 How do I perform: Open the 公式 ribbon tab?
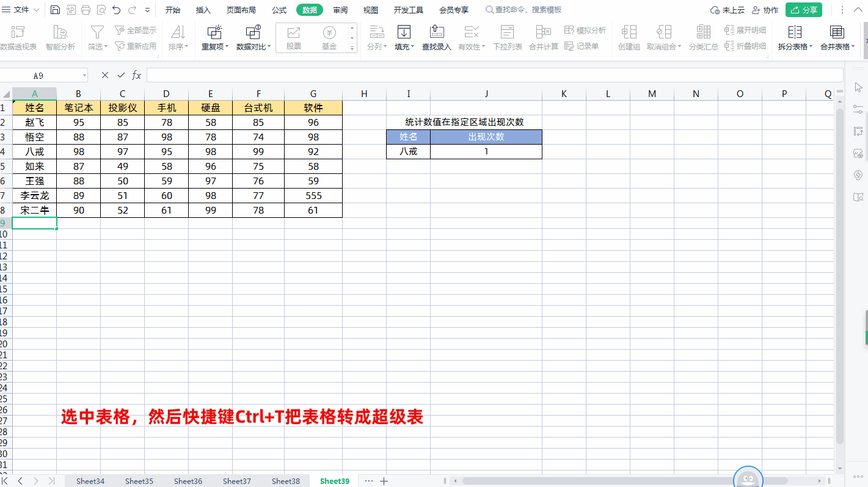click(x=279, y=10)
